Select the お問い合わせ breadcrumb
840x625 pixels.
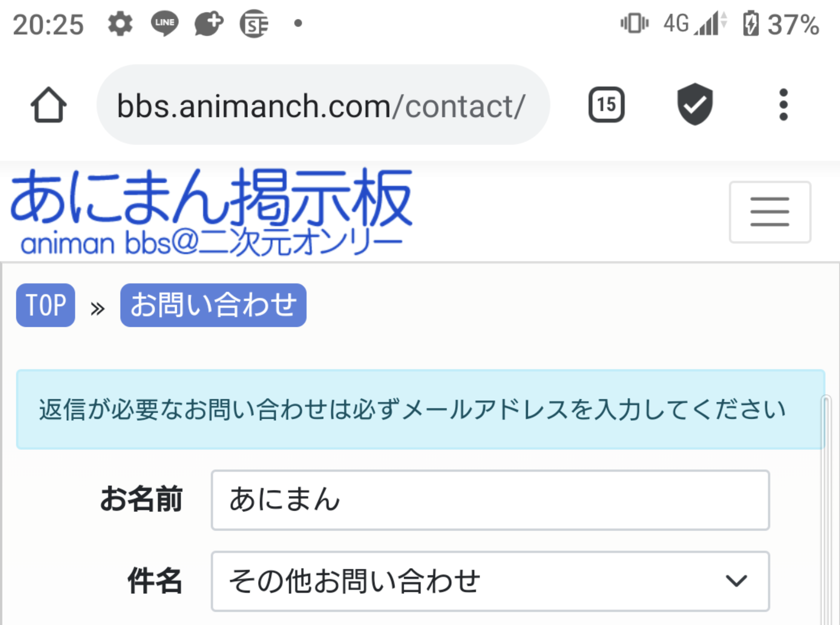213,305
